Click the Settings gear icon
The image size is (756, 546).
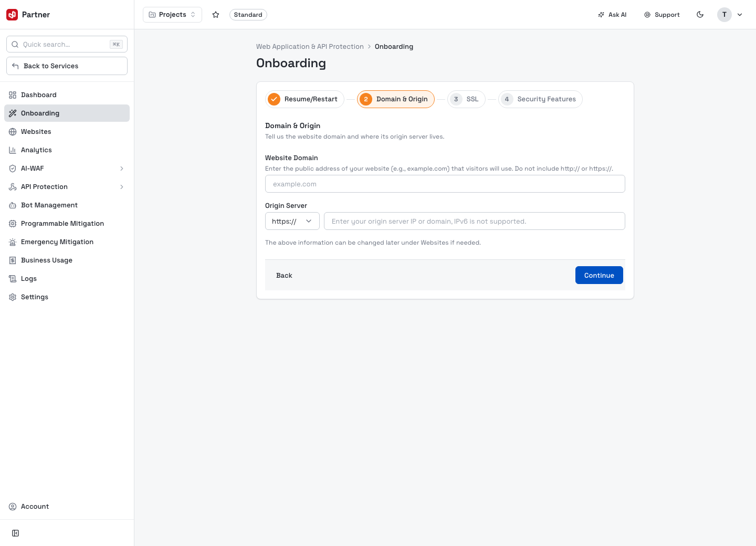coord(13,297)
